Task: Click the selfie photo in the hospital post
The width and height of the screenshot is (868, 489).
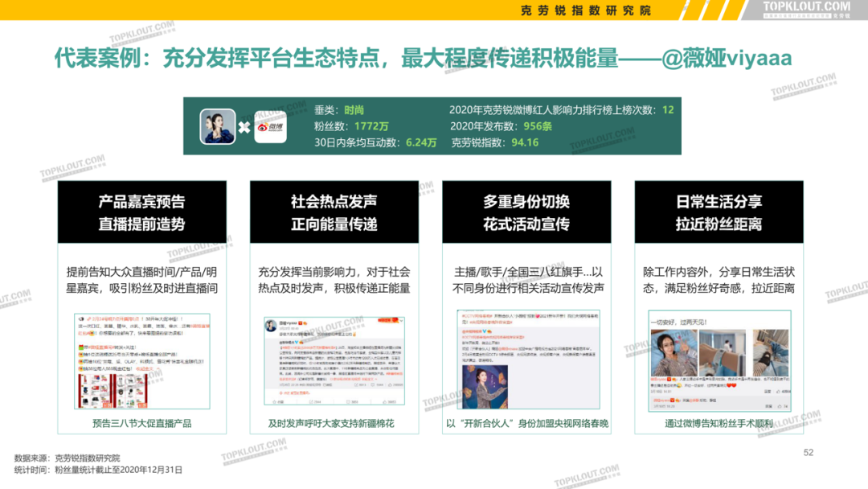Action: 674,353
